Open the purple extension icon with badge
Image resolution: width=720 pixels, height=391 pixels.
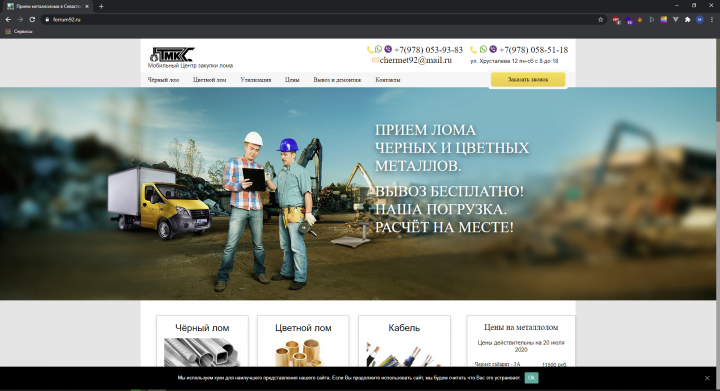[629, 20]
